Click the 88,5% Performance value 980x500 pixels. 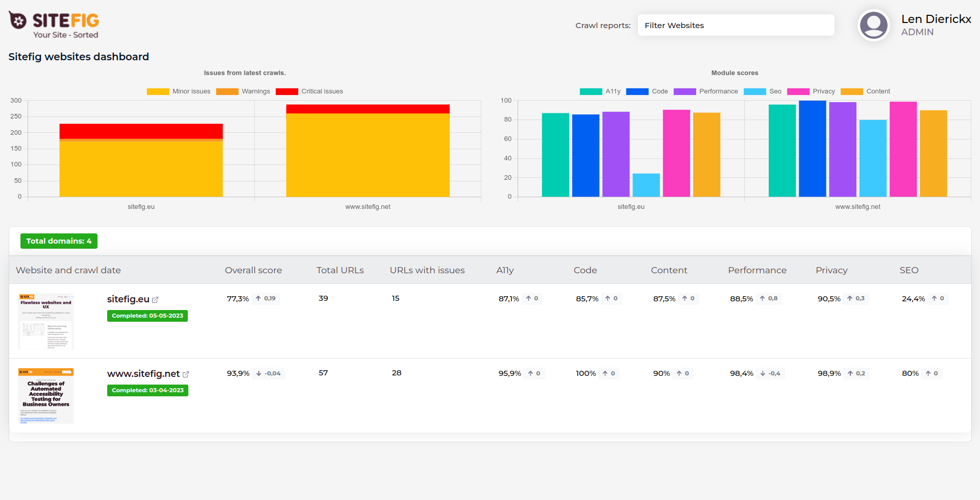pos(742,299)
